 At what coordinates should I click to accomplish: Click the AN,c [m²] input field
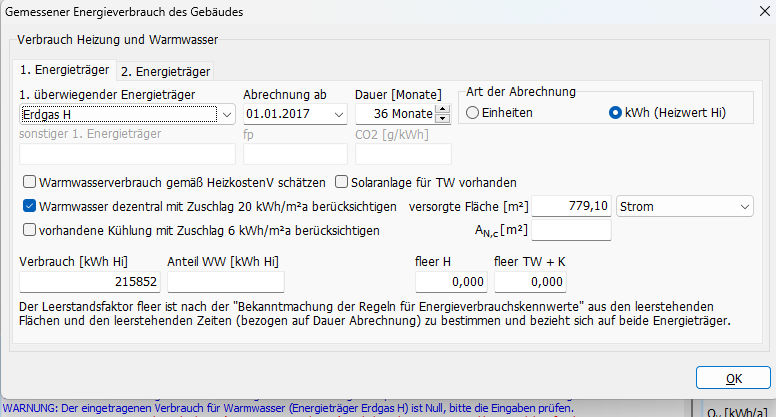click(x=571, y=230)
